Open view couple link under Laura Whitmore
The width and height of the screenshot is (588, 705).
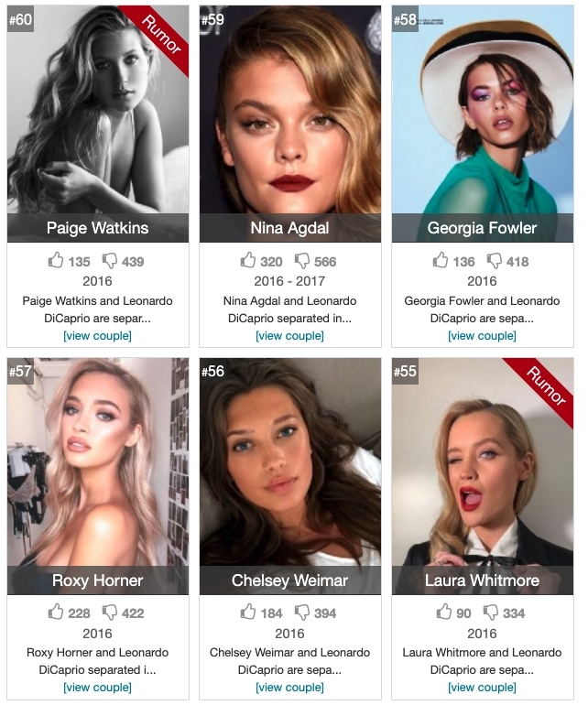(x=483, y=688)
